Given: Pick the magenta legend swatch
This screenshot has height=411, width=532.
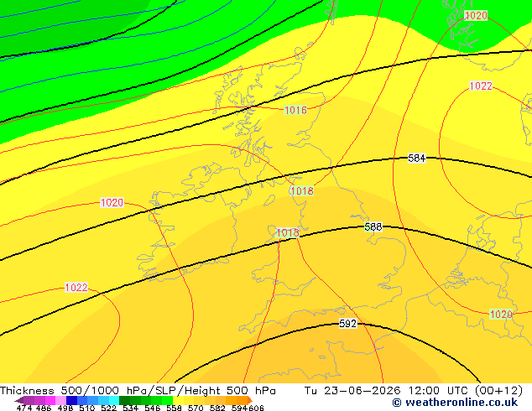Looking at the screenshot, I should (50, 400).
